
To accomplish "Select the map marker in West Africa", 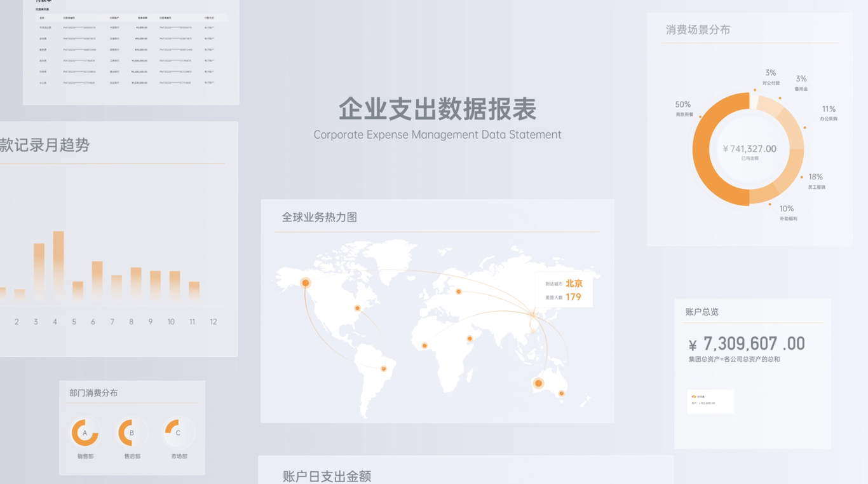I will click(x=424, y=346).
